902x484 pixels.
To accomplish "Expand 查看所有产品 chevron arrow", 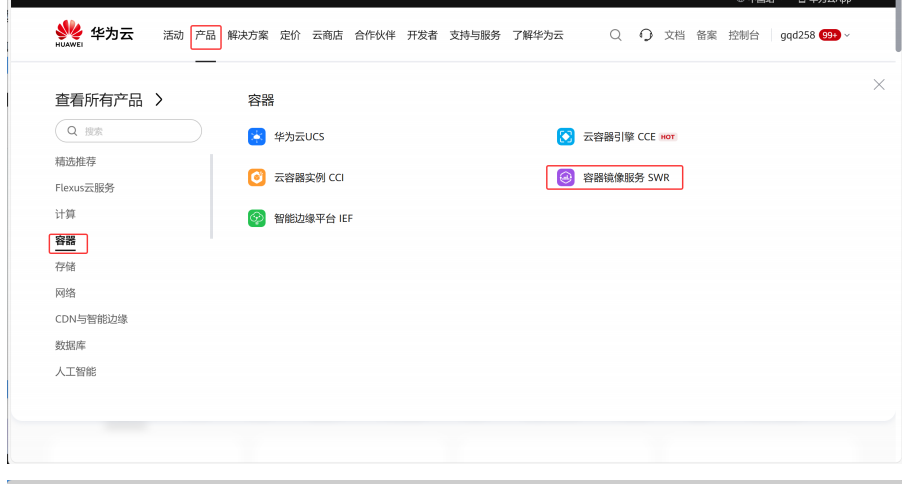I will click(x=159, y=100).
